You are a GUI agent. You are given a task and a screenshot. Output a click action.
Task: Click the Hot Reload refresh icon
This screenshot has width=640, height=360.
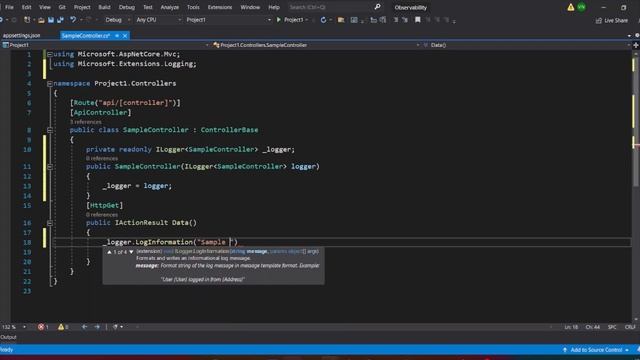[x=323, y=20]
